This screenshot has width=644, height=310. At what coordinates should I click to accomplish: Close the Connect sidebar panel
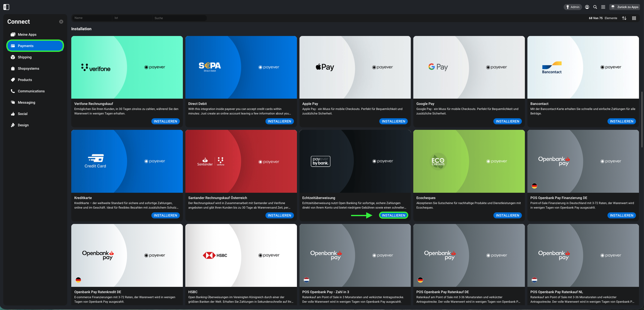[x=61, y=22]
